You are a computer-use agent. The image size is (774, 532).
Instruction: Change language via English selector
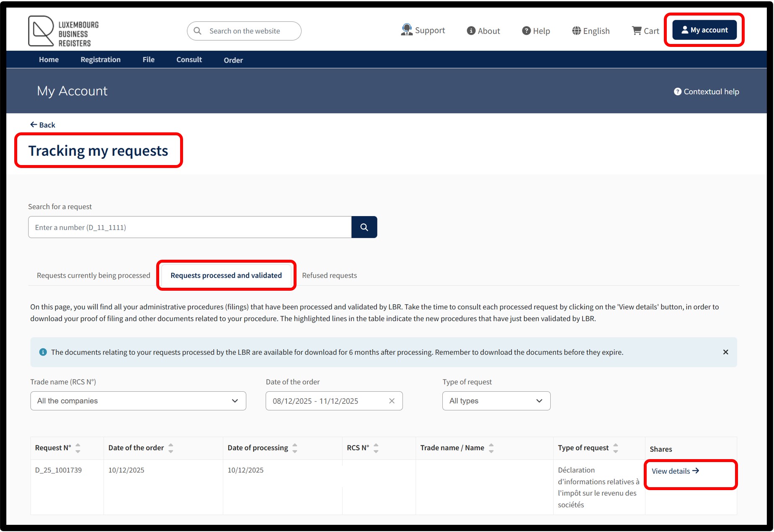[x=591, y=31]
